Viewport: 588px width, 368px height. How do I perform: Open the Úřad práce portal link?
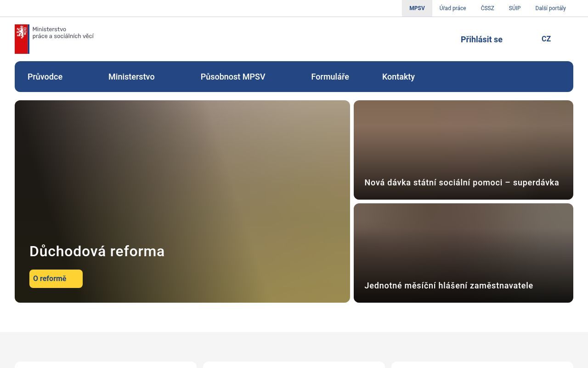452,8
